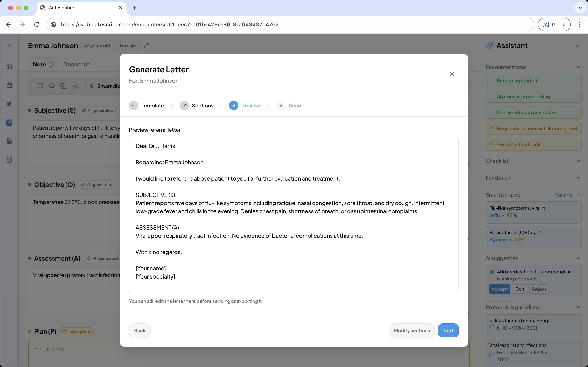The width and height of the screenshot is (588, 367).
Task: Accept the AI medication compliance suggestion
Action: click(x=499, y=289)
